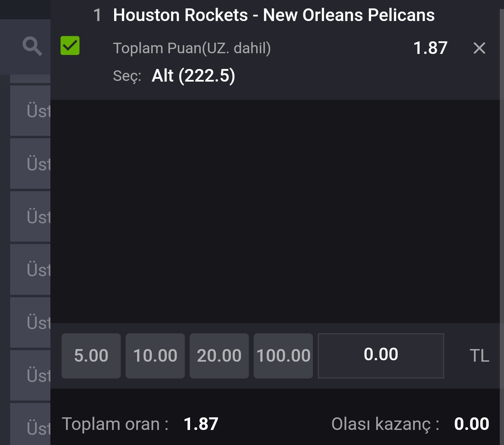Select the 5.00 quick stake chip
The width and height of the screenshot is (504, 445).
point(91,356)
